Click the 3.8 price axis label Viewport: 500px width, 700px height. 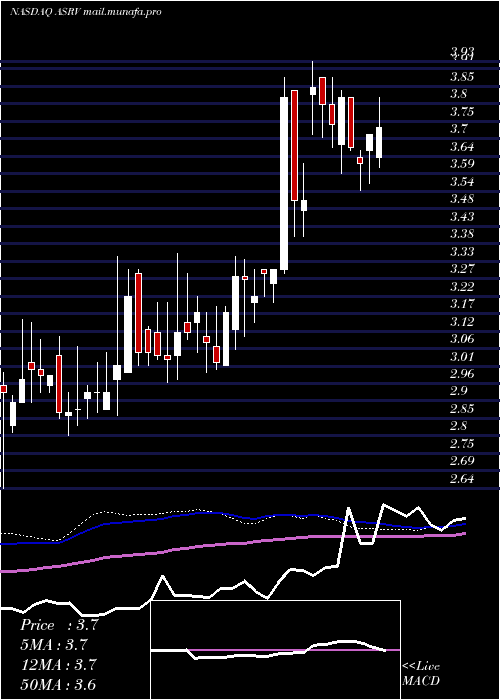[x=459, y=94]
